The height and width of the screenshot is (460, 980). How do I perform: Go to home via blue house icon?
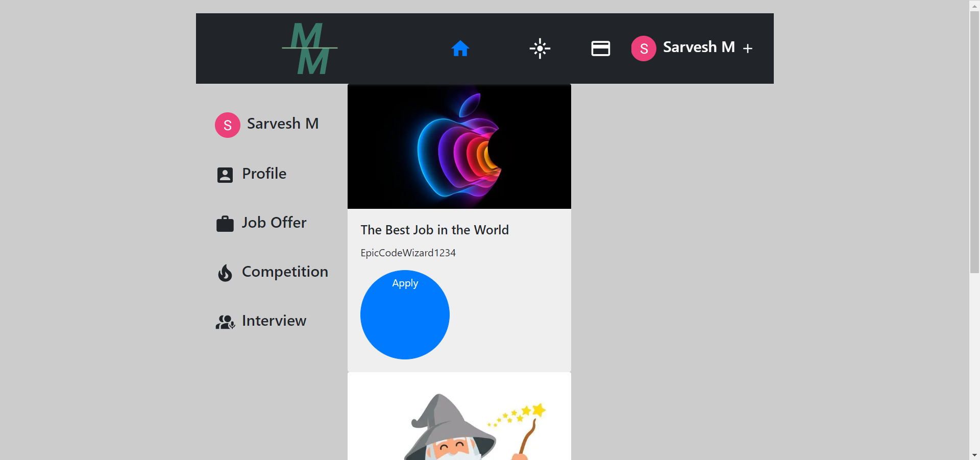pos(460,49)
